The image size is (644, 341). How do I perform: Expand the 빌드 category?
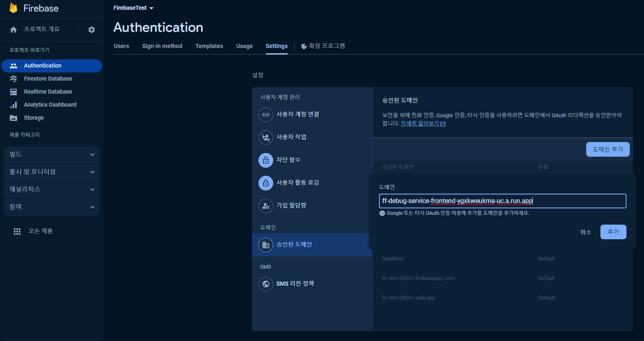point(52,155)
